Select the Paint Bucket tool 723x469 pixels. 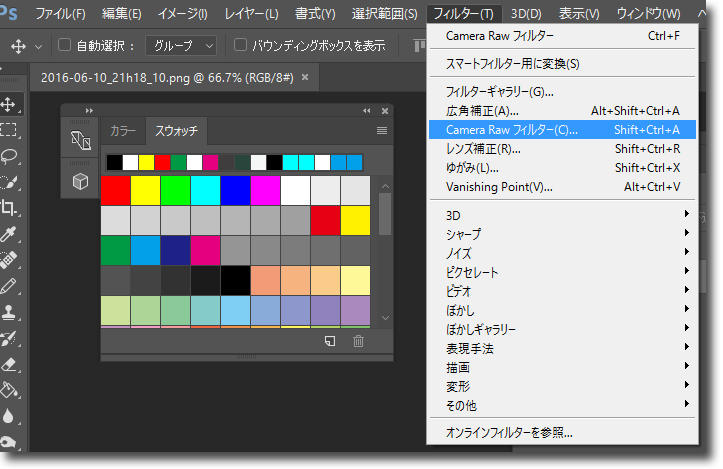pos(8,391)
